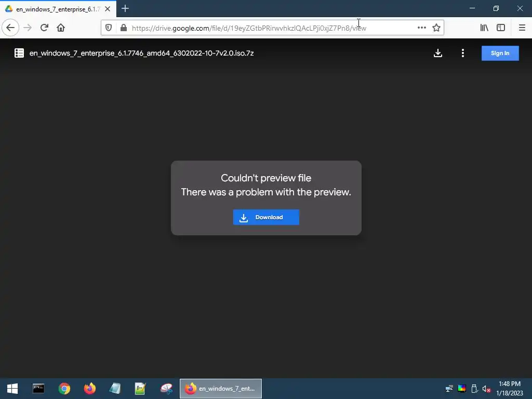Show site security padlock info
The height and width of the screenshot is (399, 532).
point(124,28)
